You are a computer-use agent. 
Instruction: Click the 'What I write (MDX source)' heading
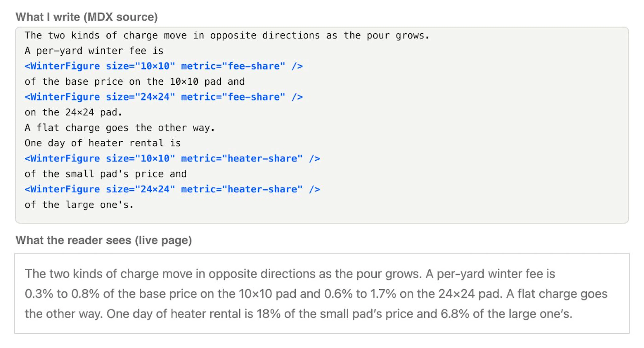(x=87, y=17)
